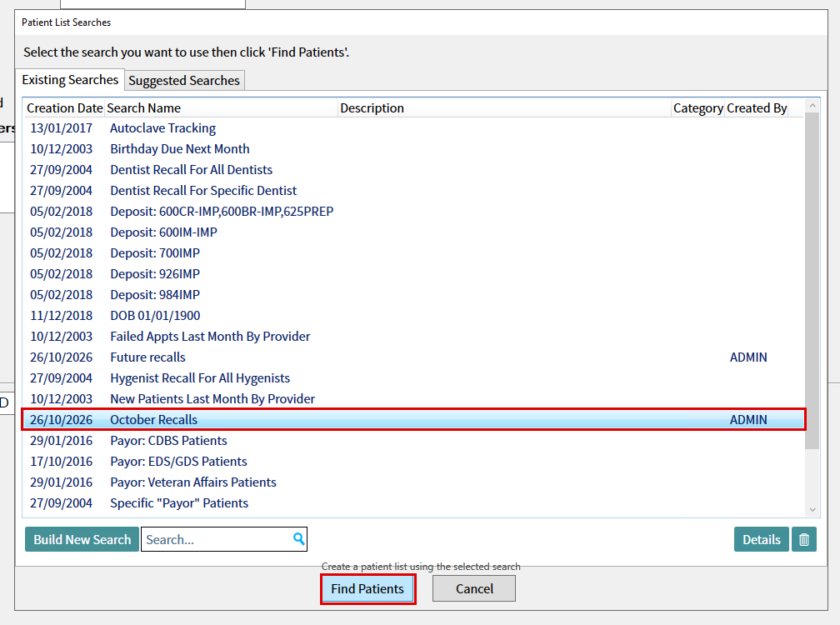Click the magnifier icon in search box
This screenshot has height=625, width=840.
pos(299,539)
